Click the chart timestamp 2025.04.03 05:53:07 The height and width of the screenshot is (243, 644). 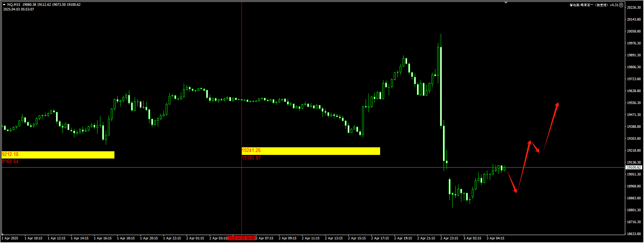pyautogui.click(x=19, y=9)
